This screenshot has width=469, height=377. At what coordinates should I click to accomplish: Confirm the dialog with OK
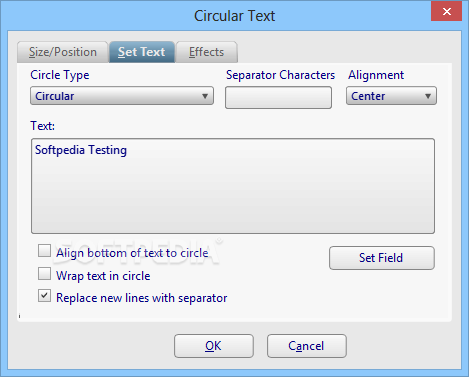click(214, 346)
